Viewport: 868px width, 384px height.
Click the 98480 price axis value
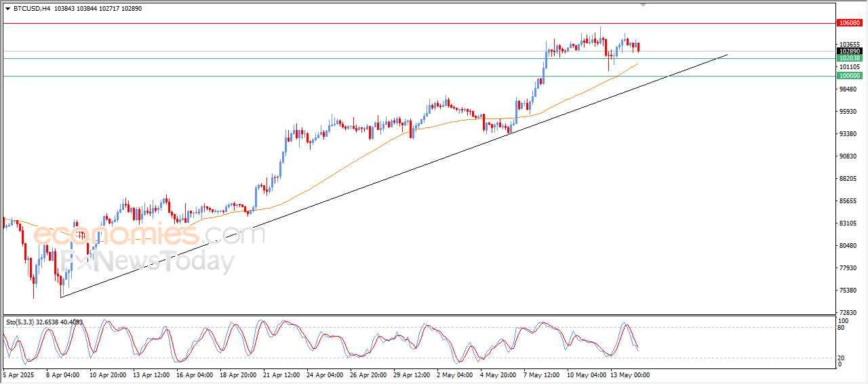pyautogui.click(x=848, y=89)
